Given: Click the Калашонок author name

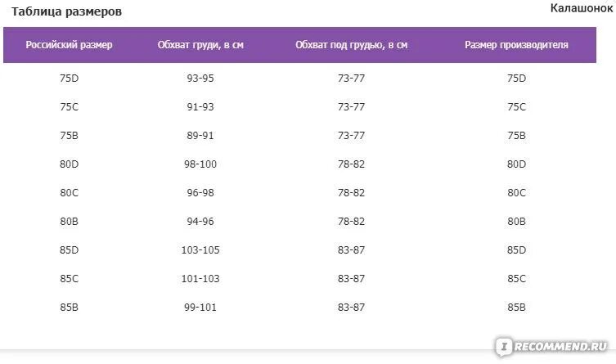Looking at the screenshot, I should point(582,8).
